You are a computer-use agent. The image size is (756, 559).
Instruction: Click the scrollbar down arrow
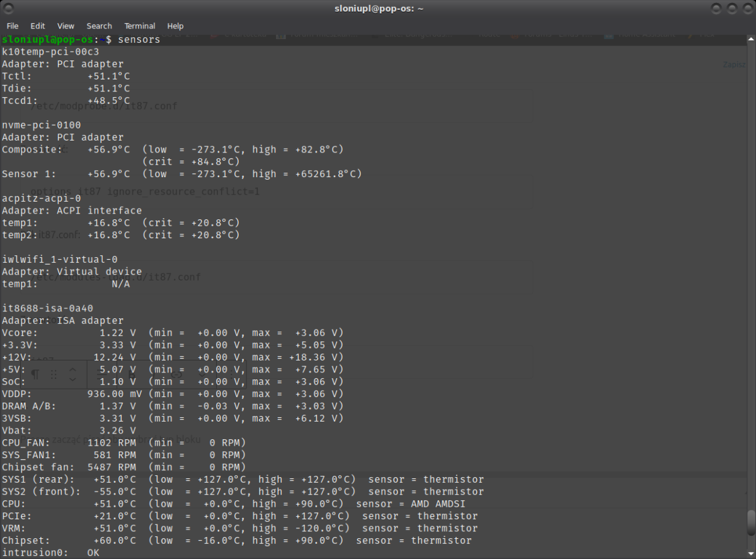click(750, 553)
